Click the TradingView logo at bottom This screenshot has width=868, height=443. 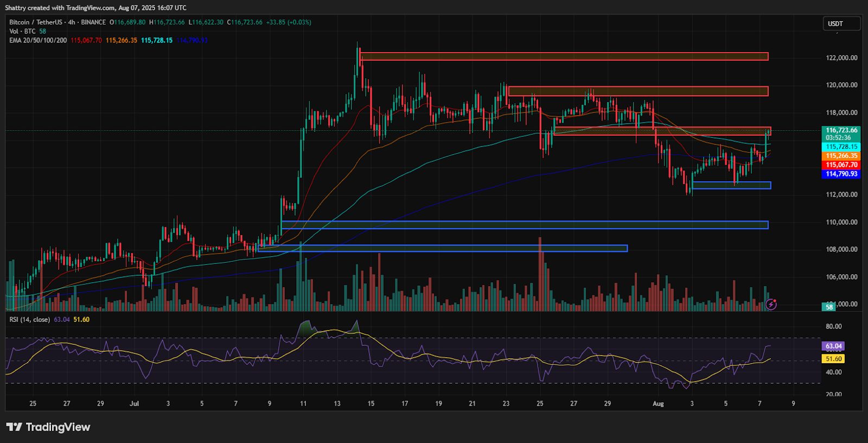[x=48, y=427]
